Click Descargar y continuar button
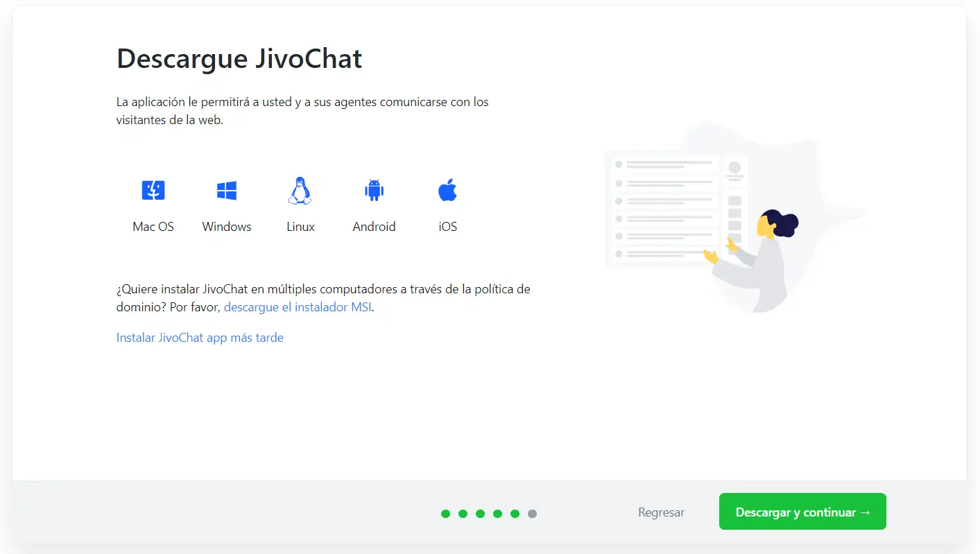 pyautogui.click(x=802, y=512)
